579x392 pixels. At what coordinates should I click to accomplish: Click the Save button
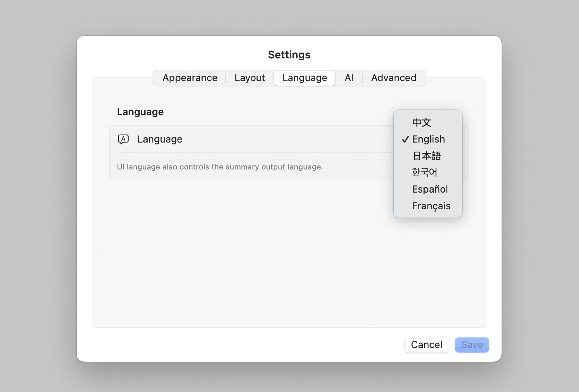(x=472, y=345)
